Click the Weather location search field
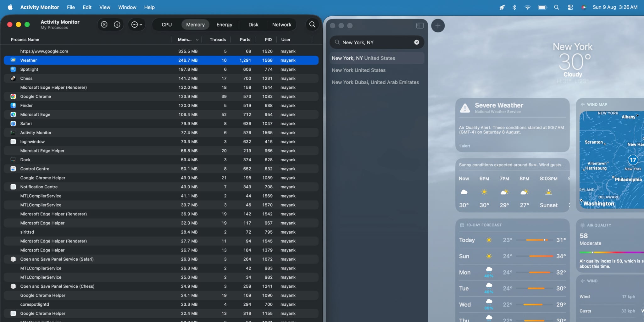Image resolution: width=644 pixels, height=322 pixels. [x=377, y=42]
